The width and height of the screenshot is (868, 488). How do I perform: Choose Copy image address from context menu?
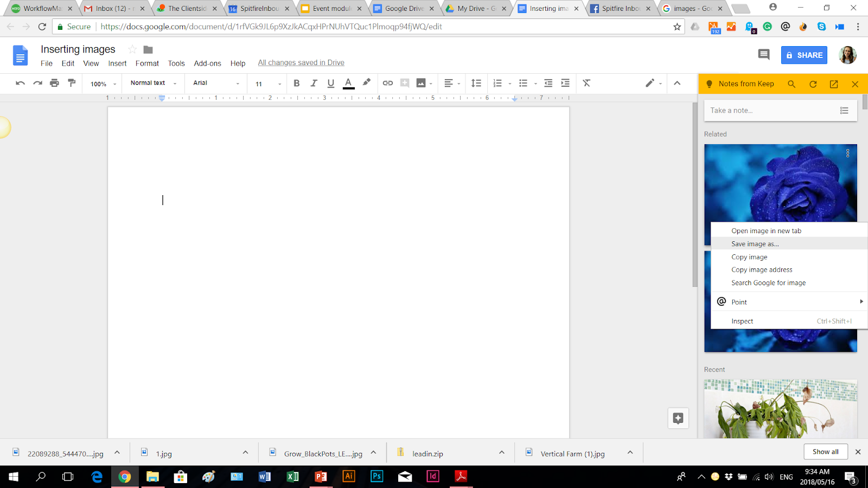[789, 269]
